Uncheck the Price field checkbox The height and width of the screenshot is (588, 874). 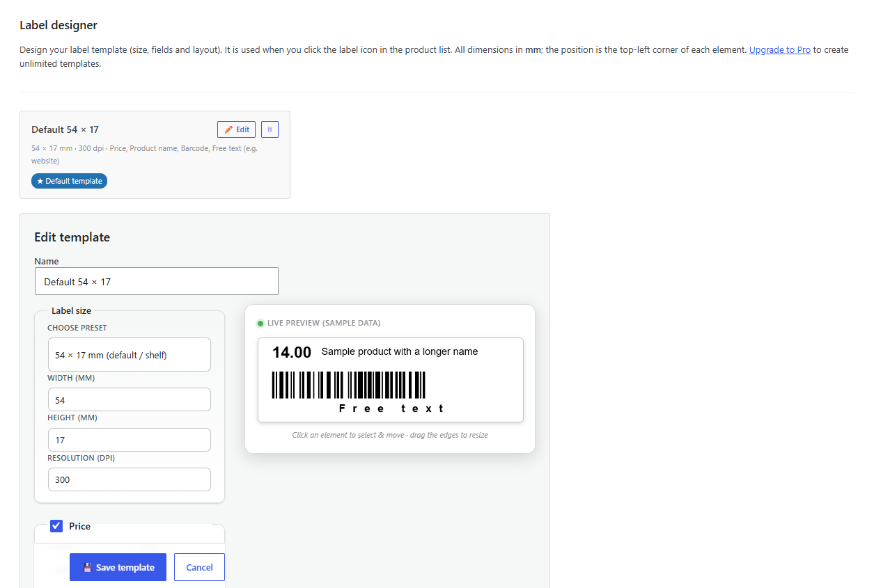point(56,526)
